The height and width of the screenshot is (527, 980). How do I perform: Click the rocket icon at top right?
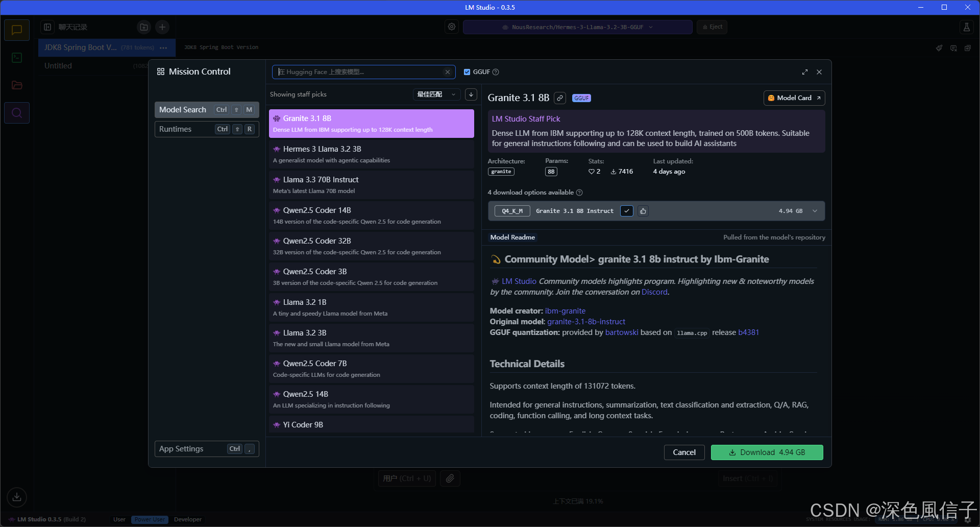[x=939, y=48]
